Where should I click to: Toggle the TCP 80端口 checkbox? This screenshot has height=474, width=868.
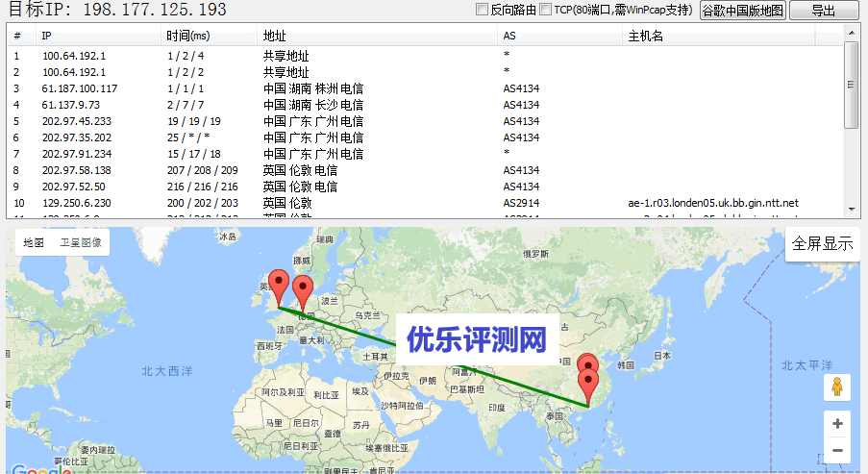546,11
